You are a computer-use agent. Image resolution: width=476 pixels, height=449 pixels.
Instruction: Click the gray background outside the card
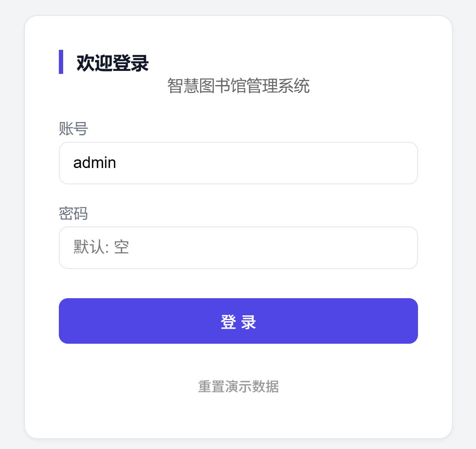pyautogui.click(x=11, y=223)
